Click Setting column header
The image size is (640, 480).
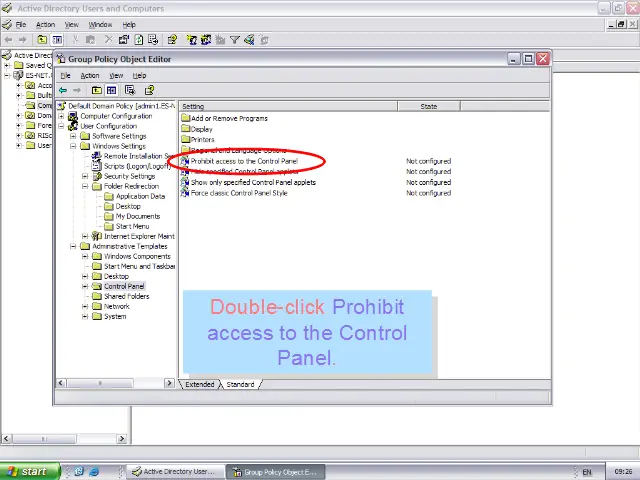(x=288, y=107)
